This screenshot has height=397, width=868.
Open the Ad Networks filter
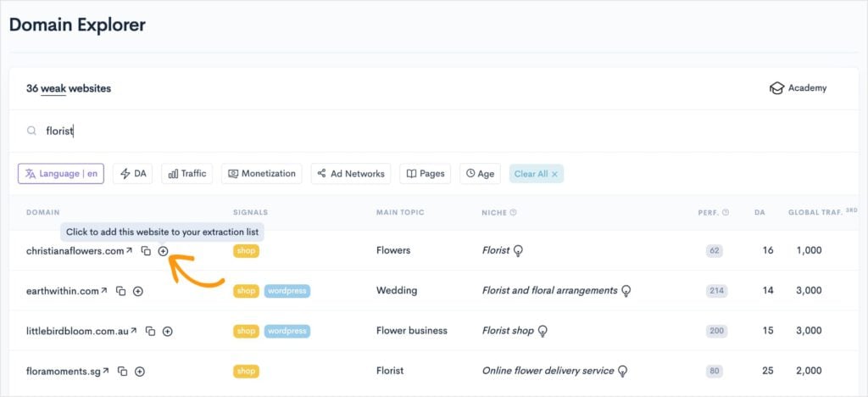(350, 174)
